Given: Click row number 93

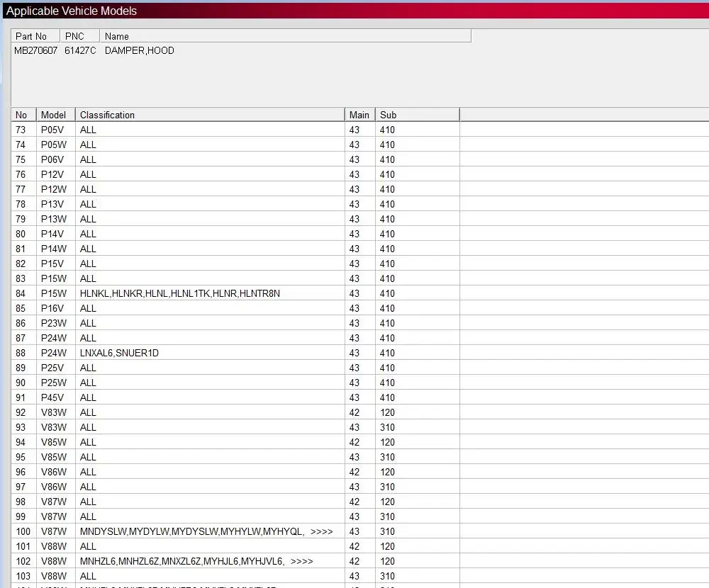Looking at the screenshot, I should pos(21,428).
